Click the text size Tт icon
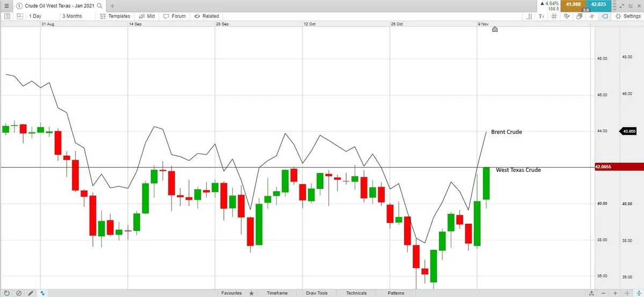This screenshot has width=644, height=297. (x=541, y=16)
